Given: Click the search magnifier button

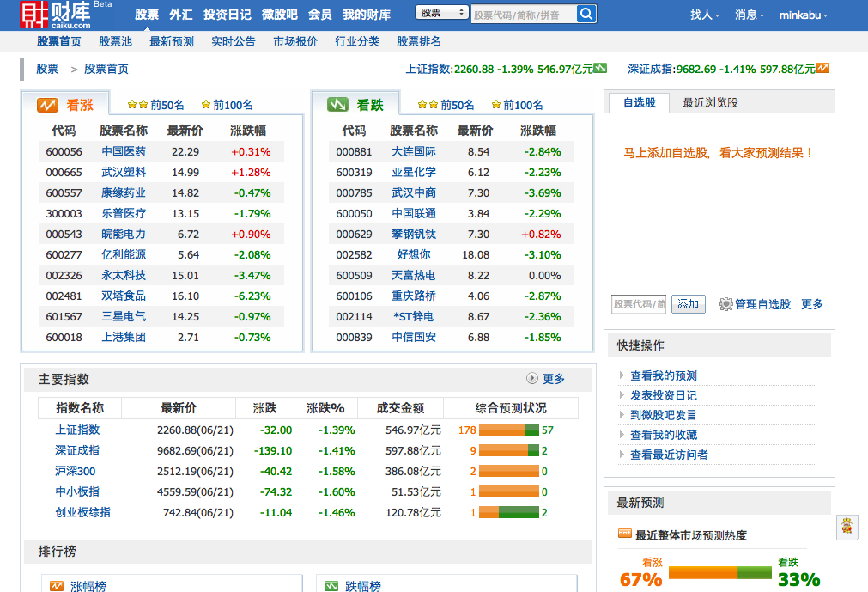Looking at the screenshot, I should tap(586, 14).
